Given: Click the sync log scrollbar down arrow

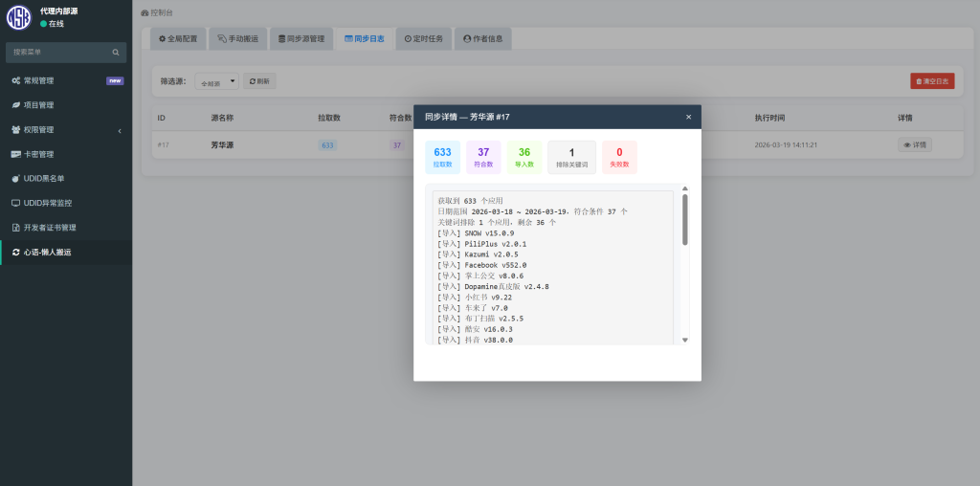Looking at the screenshot, I should tap(684, 340).
